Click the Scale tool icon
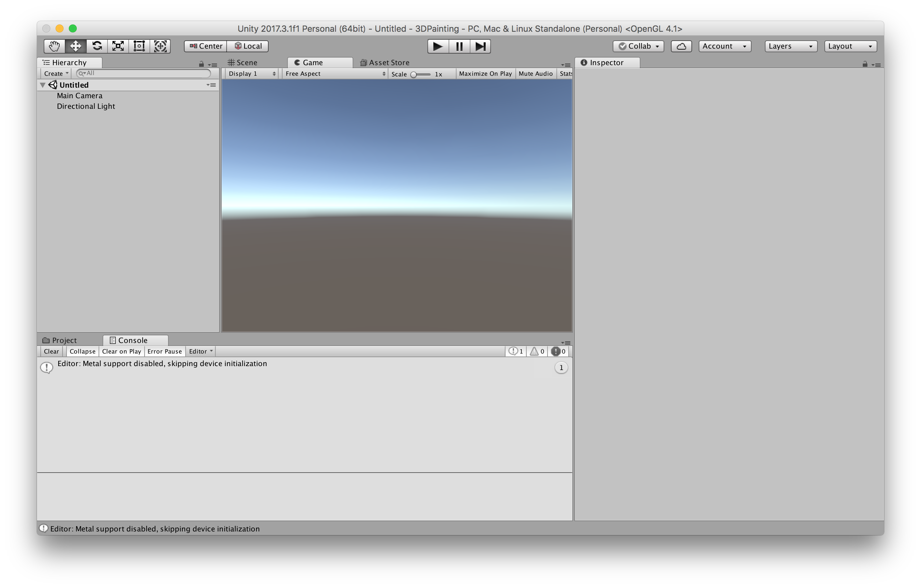The height and width of the screenshot is (588, 921). [x=117, y=46]
